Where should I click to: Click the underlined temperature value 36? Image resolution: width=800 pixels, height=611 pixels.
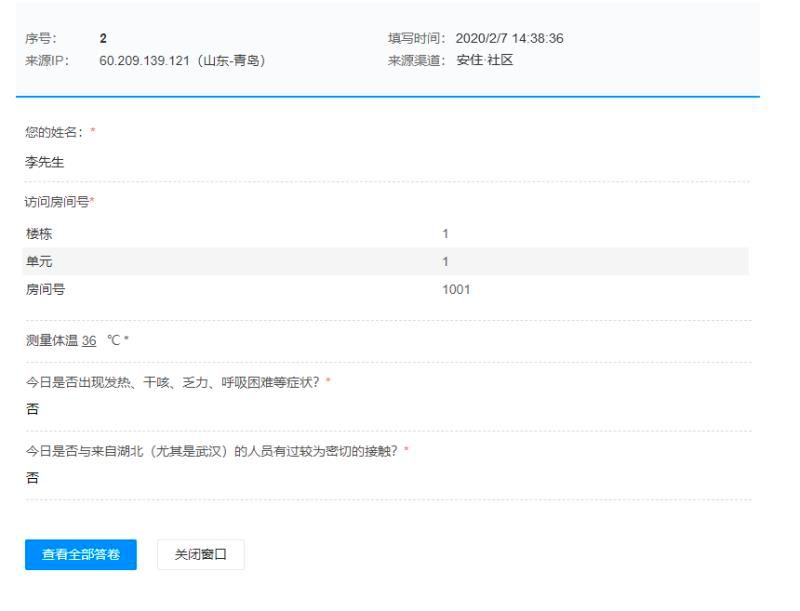click(x=89, y=340)
